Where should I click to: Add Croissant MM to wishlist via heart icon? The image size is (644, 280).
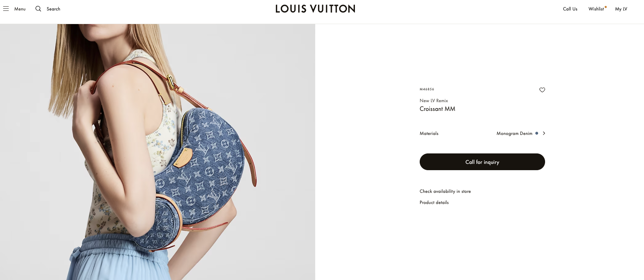(542, 90)
